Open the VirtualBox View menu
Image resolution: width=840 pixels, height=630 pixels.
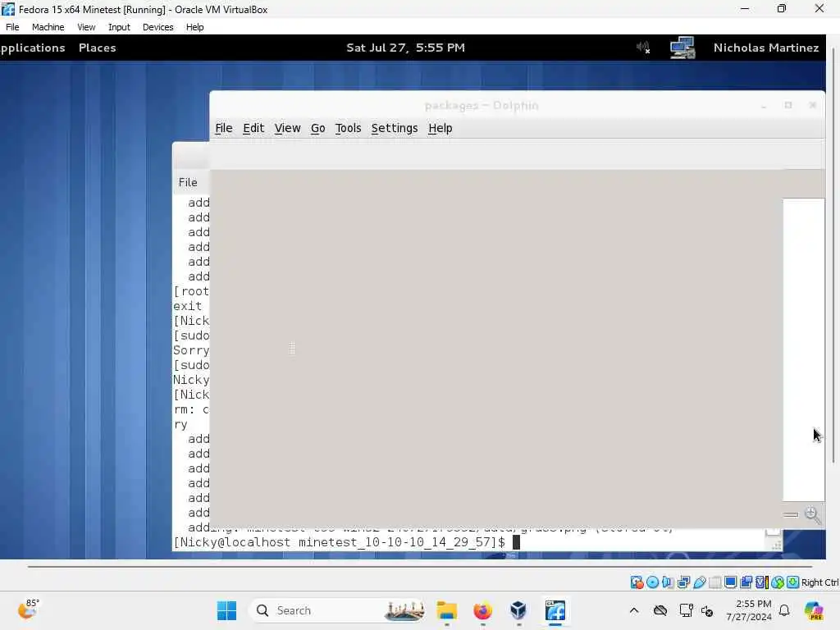[85, 27]
